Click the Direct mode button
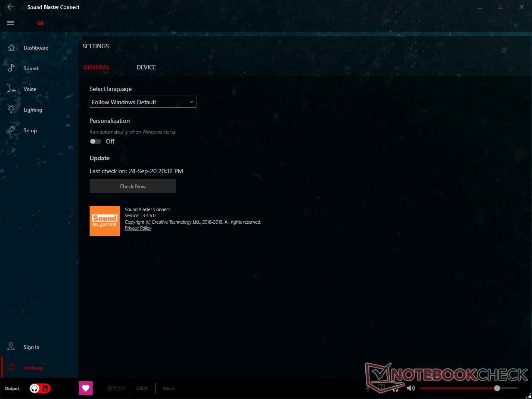The height and width of the screenshot is (399, 532). tap(168, 388)
